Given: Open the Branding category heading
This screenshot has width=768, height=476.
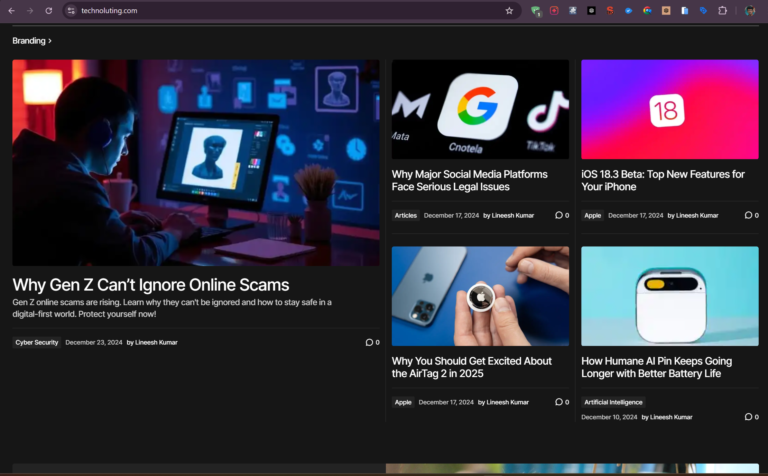Looking at the screenshot, I should [x=29, y=41].
